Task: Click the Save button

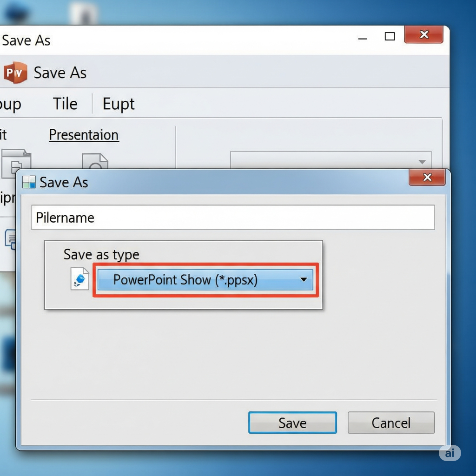Action: click(292, 423)
